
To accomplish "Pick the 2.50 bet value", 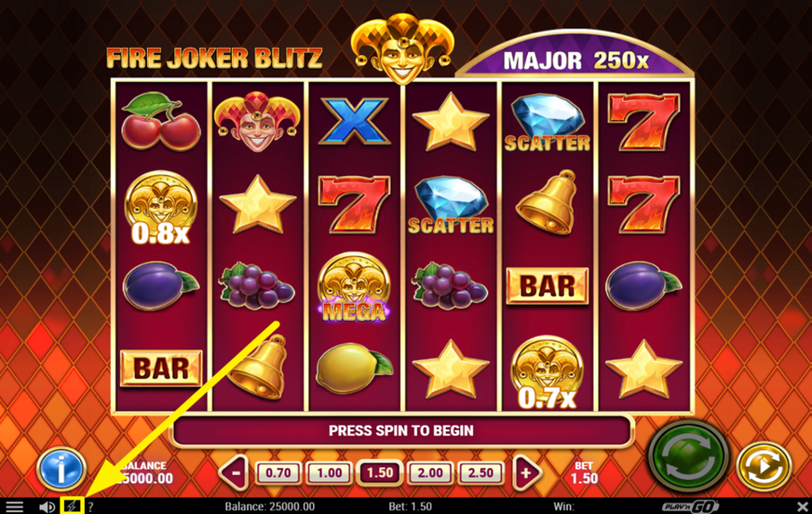I will (481, 473).
